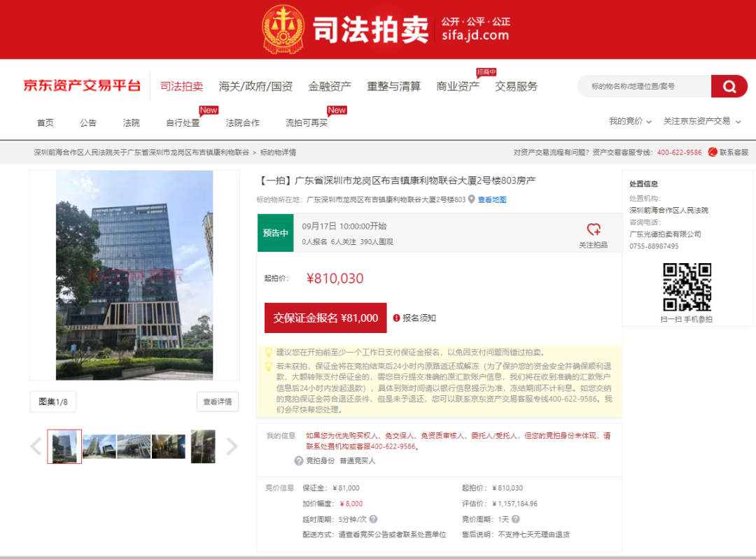
Task: Select second gallery thumbnail
Action: pos(99,447)
